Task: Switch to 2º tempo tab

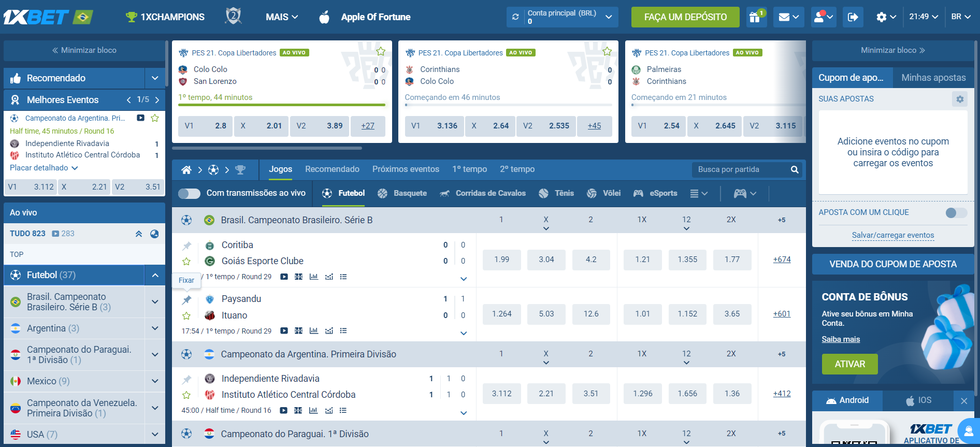Action: [x=517, y=169]
